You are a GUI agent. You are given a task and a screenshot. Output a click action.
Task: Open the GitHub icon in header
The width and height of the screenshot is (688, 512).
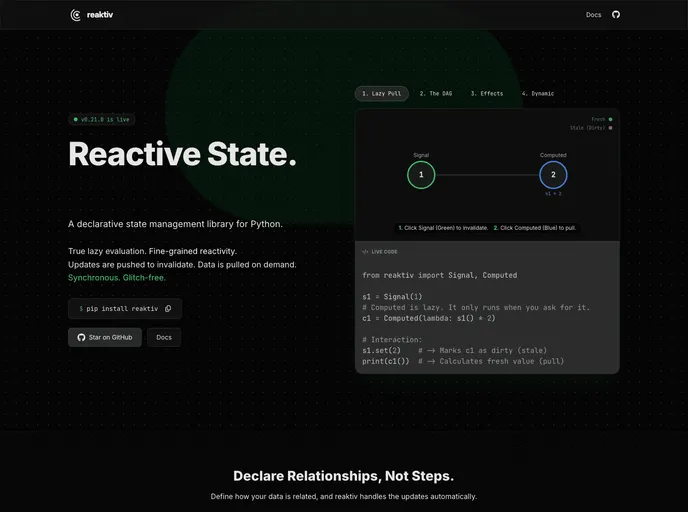coord(616,14)
